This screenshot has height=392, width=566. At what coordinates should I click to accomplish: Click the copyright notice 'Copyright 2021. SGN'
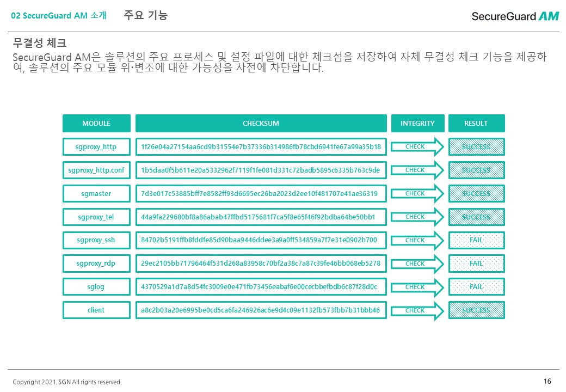67,382
